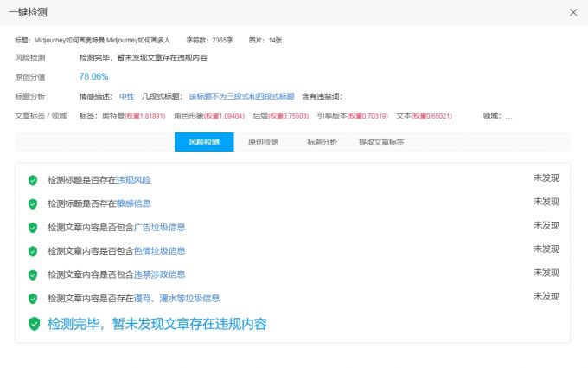Click the shield icon beside 违规风险 row
588x368 pixels.
click(x=33, y=180)
